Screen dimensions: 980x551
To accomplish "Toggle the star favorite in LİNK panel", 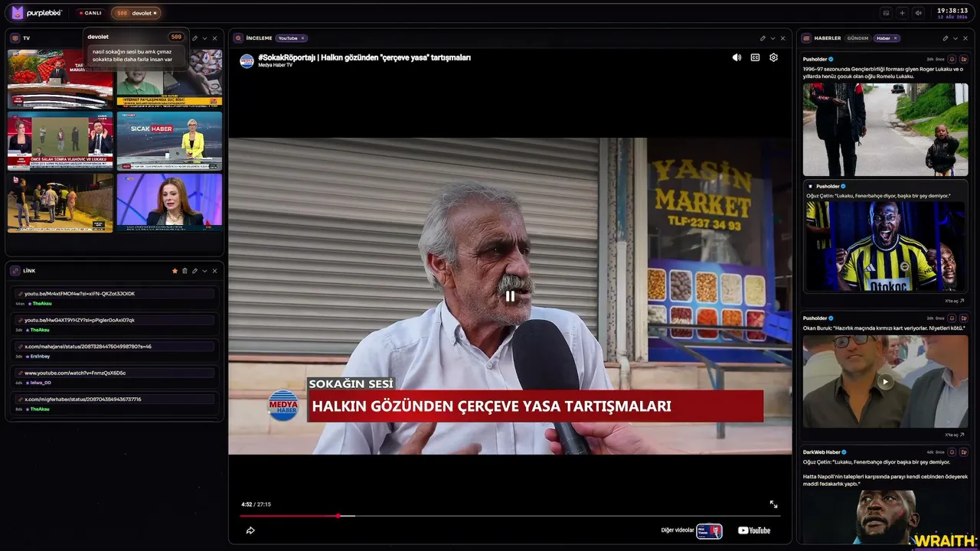I will [175, 271].
